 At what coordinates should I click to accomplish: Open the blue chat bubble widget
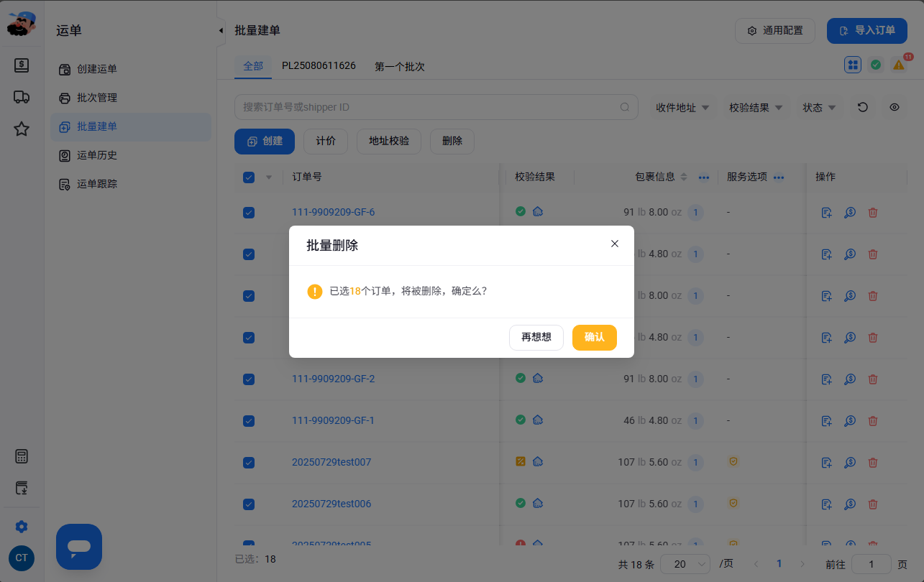pos(79,547)
